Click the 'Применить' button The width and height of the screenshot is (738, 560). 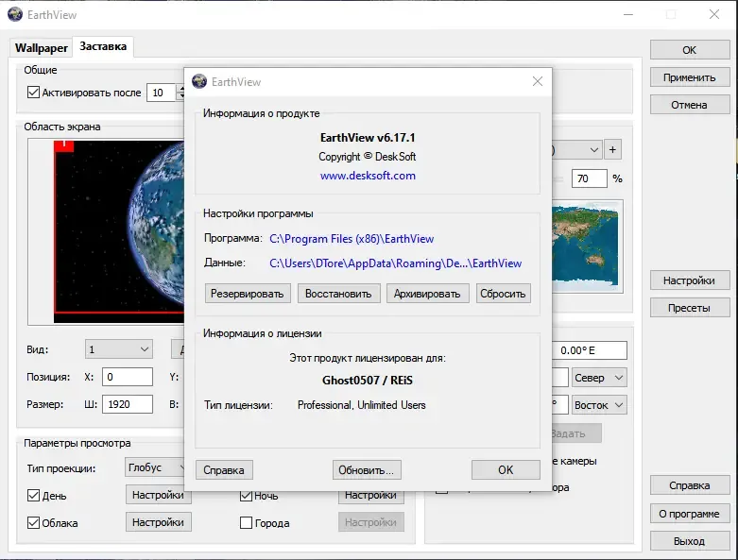click(x=690, y=77)
